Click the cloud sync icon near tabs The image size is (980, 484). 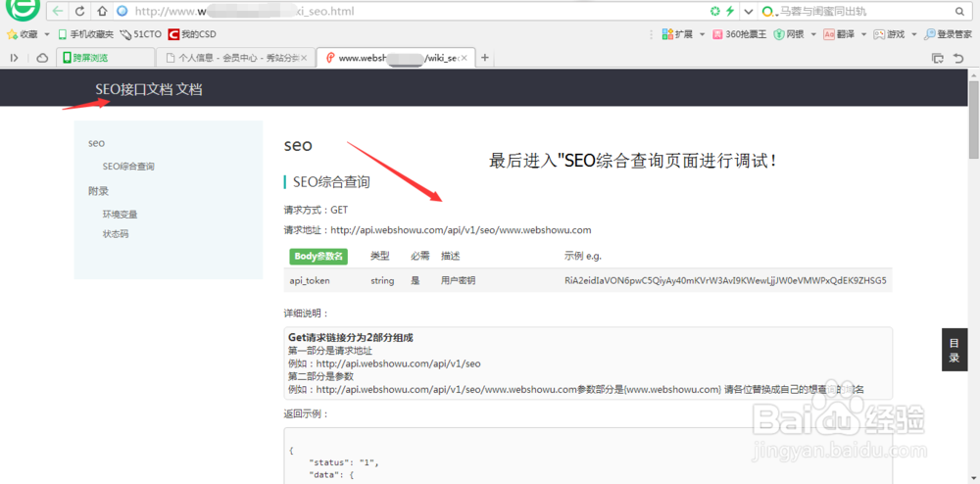tap(42, 58)
